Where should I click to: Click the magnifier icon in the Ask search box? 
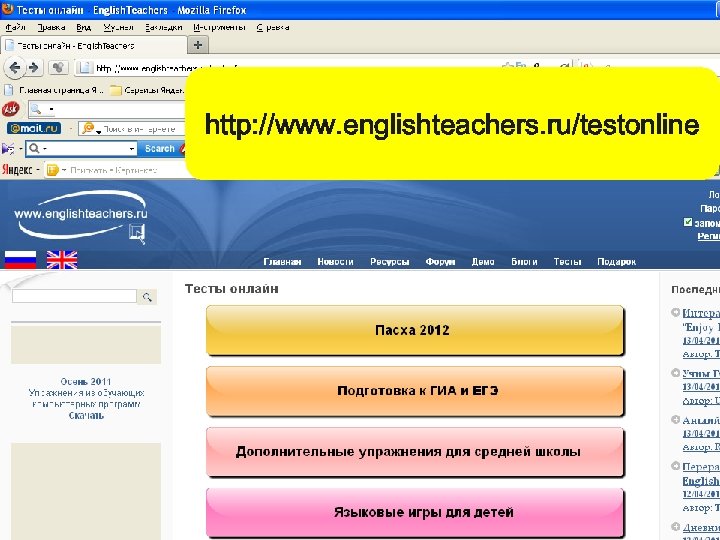(x=36, y=109)
